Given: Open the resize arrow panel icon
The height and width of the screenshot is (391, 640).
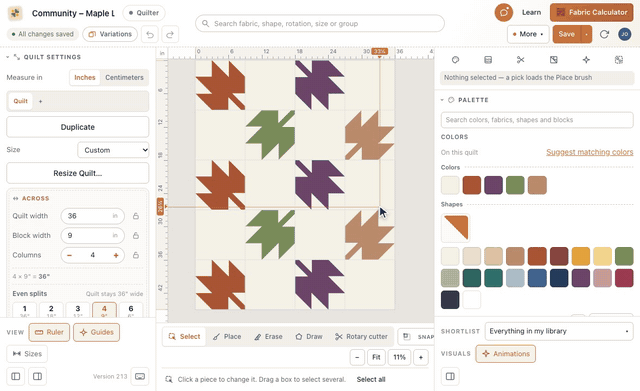Looking at the screenshot, I should pos(553,60).
